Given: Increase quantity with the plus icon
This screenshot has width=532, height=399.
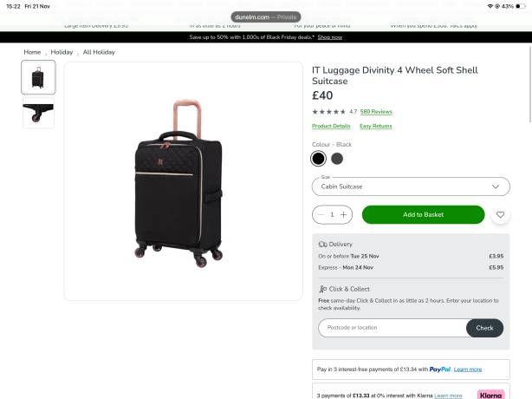Looking at the screenshot, I should (x=344, y=214).
